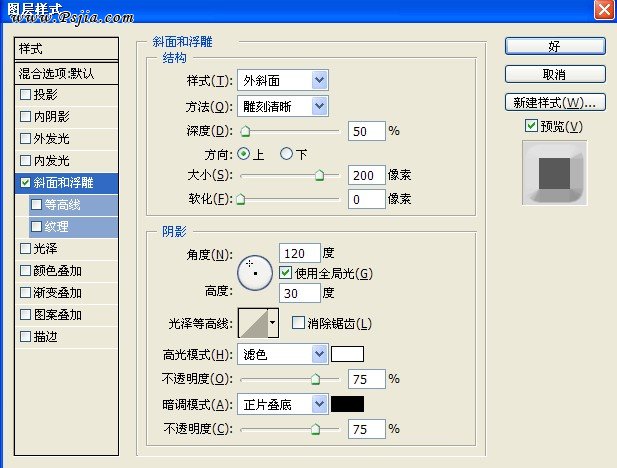Confirm with the 好 OK button
Image resolution: width=617 pixels, height=468 pixels.
(x=555, y=46)
